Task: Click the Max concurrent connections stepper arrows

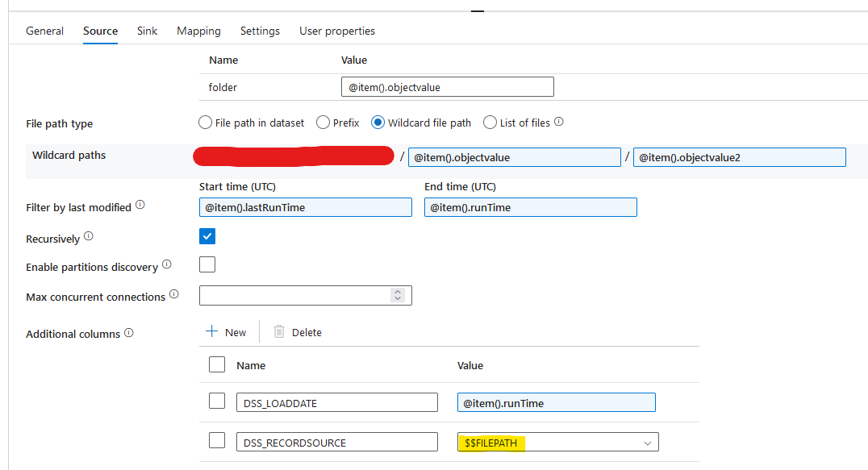Action: click(x=397, y=295)
